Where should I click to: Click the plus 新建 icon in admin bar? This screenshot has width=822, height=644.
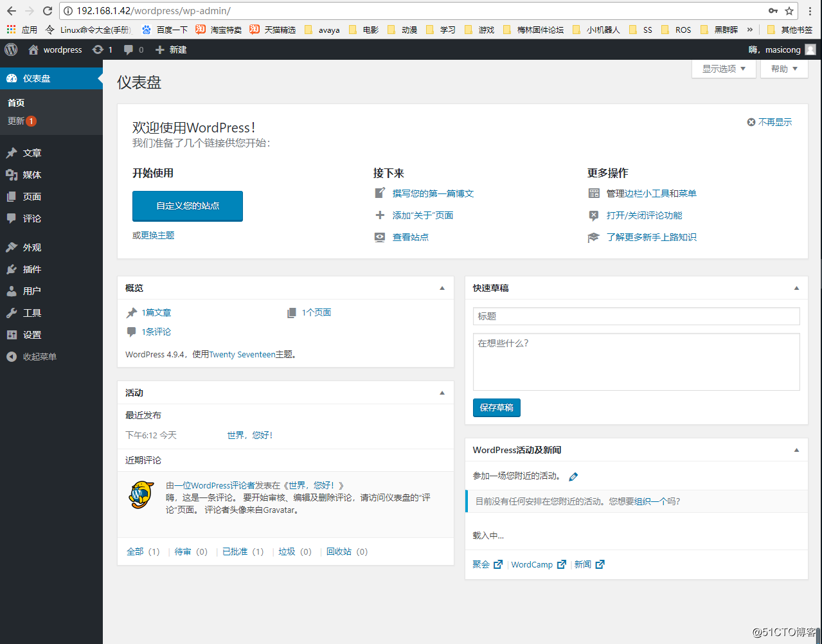[160, 49]
